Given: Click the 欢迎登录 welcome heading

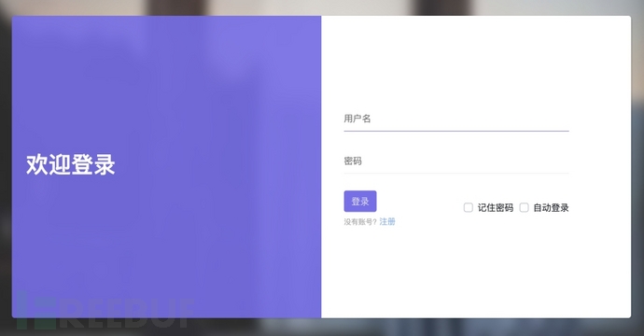Looking at the screenshot, I should click(71, 164).
